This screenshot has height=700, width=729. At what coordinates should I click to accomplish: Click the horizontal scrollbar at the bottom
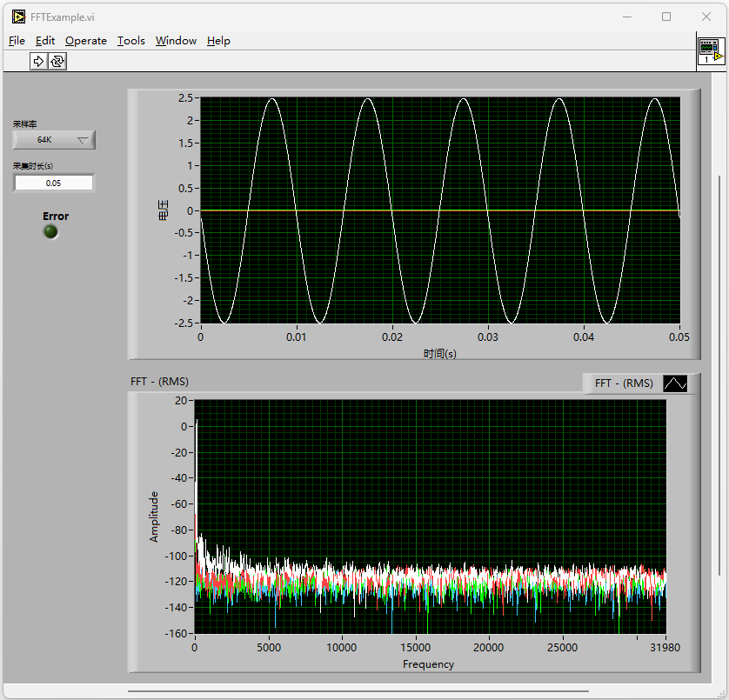coord(357,691)
